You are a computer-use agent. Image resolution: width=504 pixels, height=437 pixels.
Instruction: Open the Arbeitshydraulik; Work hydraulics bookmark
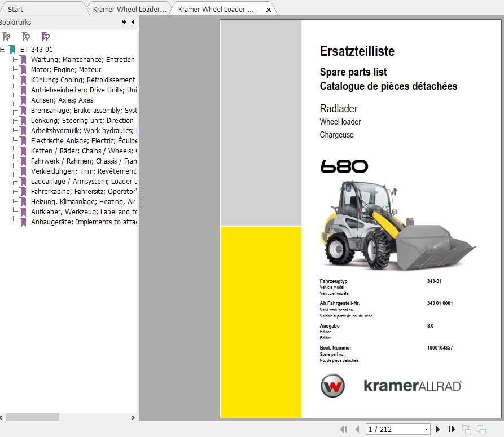pyautogui.click(x=84, y=131)
